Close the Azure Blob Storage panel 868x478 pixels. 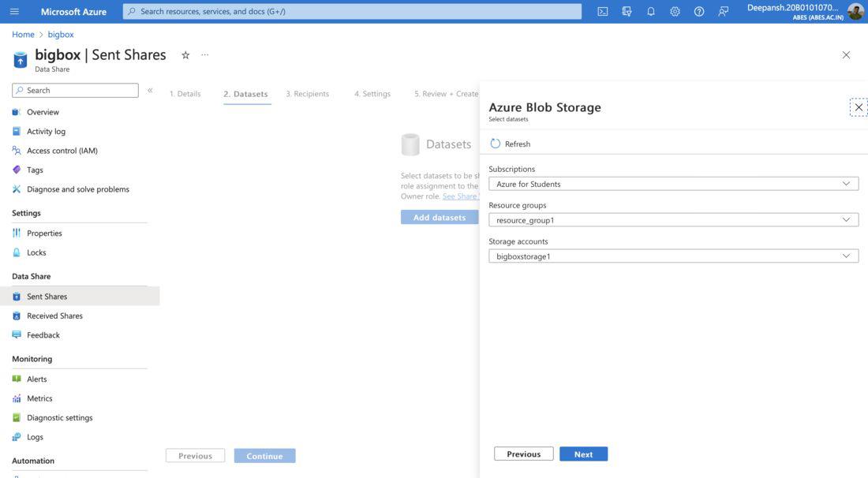[x=859, y=107]
